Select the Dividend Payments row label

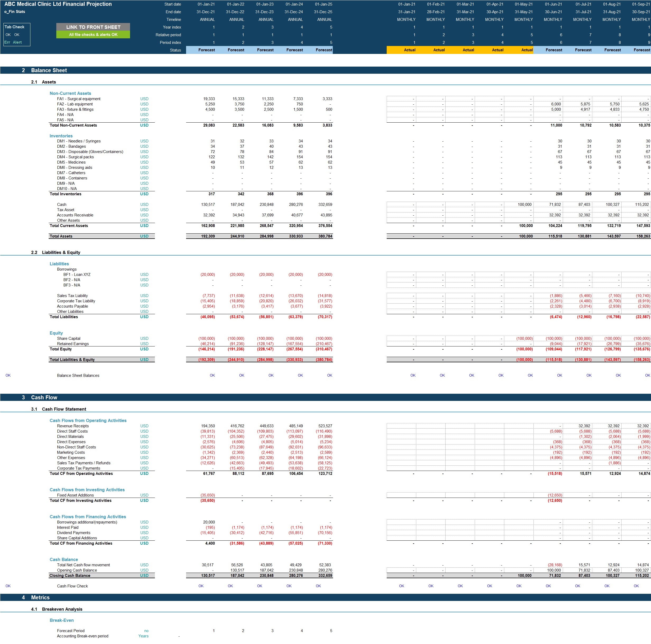tap(73, 533)
